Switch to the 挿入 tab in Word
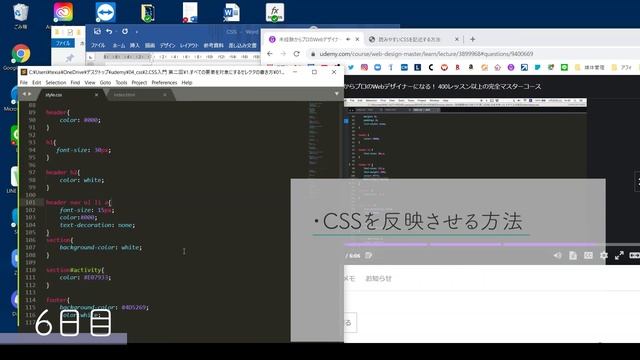 click(135, 45)
